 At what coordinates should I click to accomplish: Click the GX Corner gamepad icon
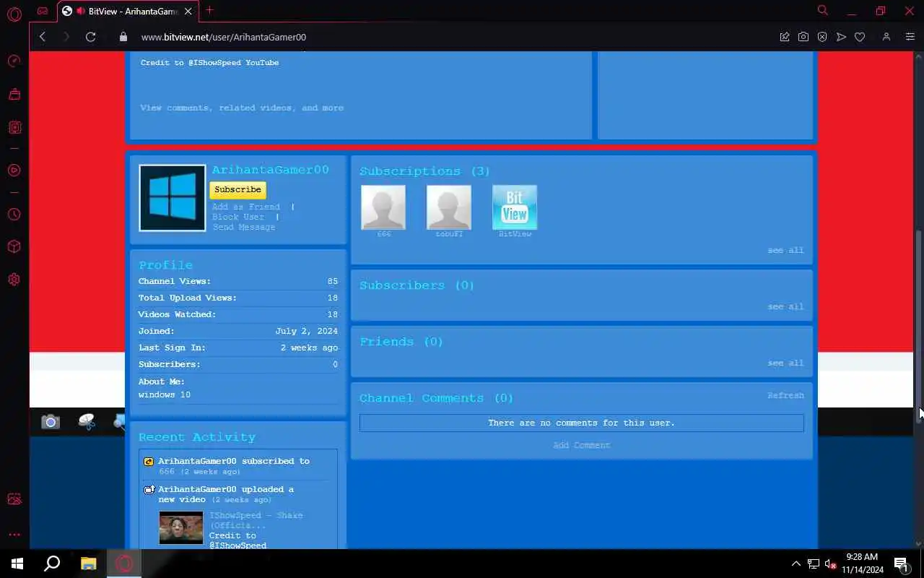click(x=43, y=11)
